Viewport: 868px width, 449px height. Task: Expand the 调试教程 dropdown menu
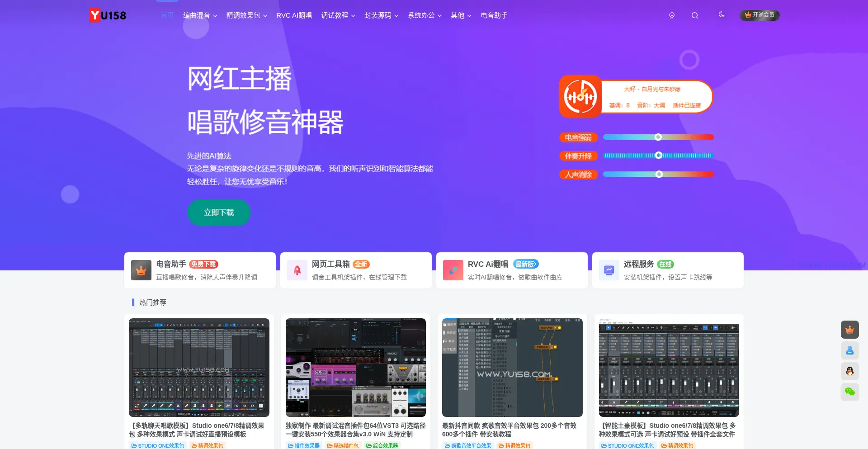(x=338, y=15)
